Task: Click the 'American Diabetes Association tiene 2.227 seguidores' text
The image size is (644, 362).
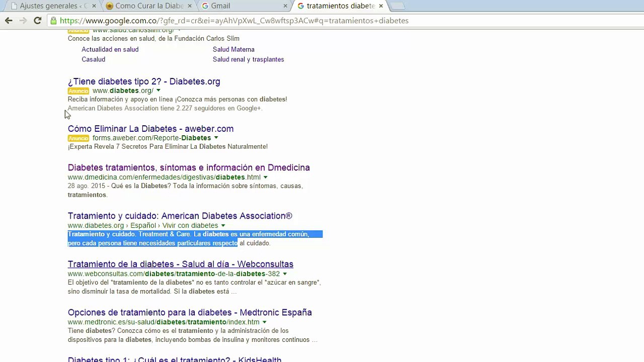Action: [x=165, y=108]
